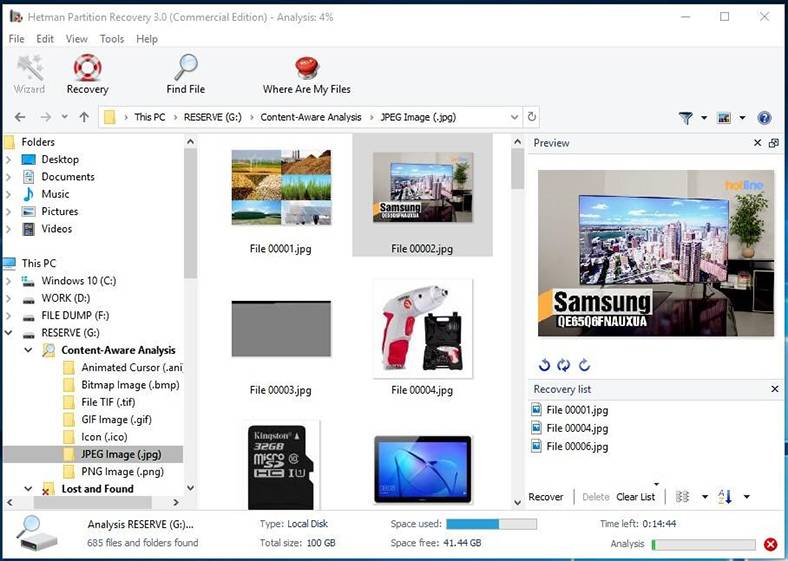Viewport: 788px width, 561px height.
Task: Expand the Documents folder node
Action: 9,177
